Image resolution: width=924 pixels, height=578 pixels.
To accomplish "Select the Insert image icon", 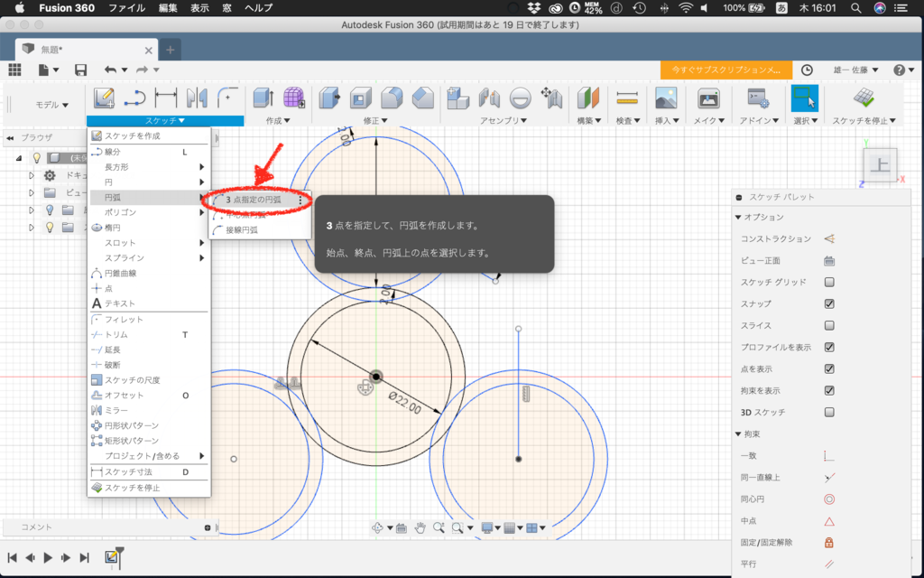I will (666, 98).
